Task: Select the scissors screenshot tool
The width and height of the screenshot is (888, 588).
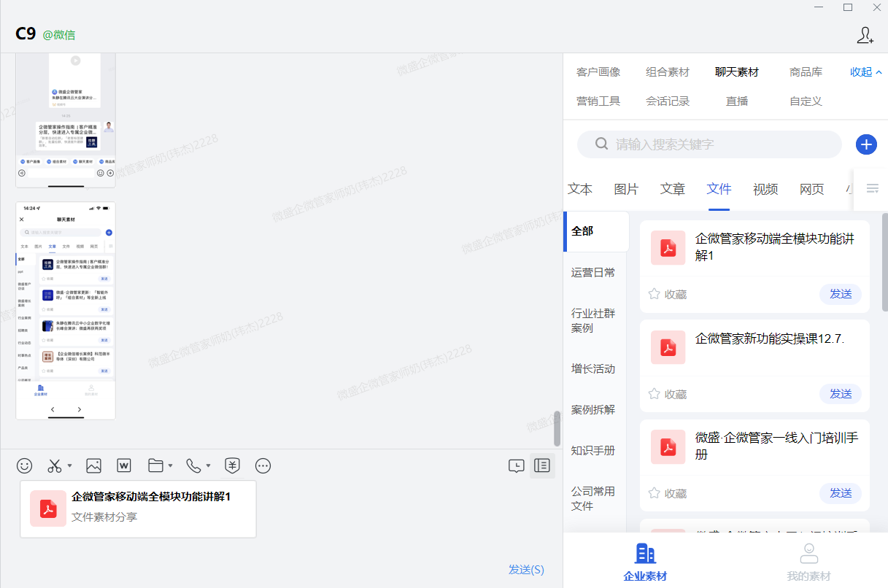Action: 55,465
